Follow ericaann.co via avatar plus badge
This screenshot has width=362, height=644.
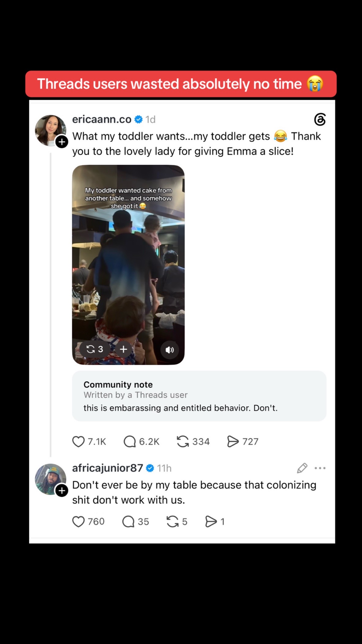pos(62,142)
